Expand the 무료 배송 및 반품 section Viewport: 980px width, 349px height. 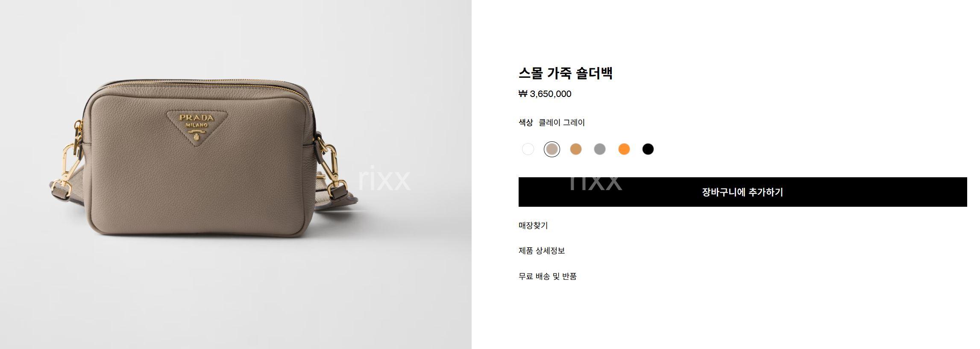pyautogui.click(x=548, y=276)
